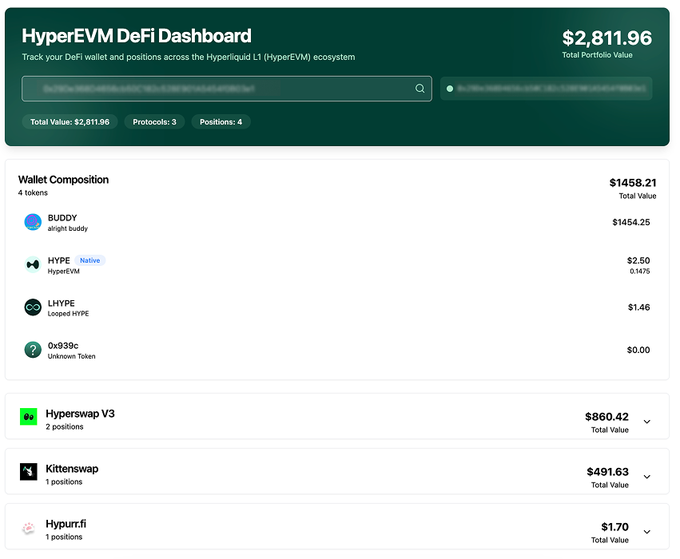Viewport: 680px width, 559px height.
Task: Click the Wallet Composition heading
Action: click(63, 180)
